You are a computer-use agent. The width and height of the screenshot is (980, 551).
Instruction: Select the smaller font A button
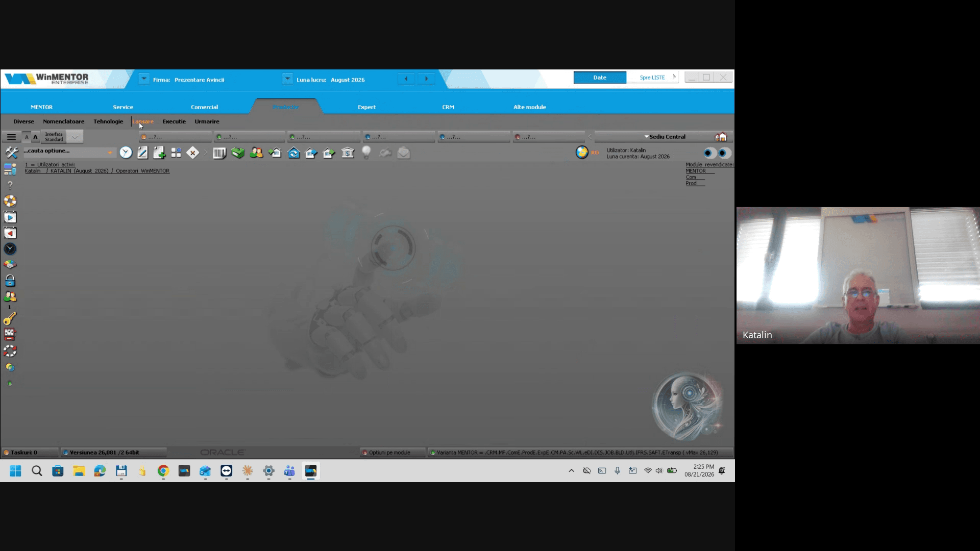coord(27,137)
